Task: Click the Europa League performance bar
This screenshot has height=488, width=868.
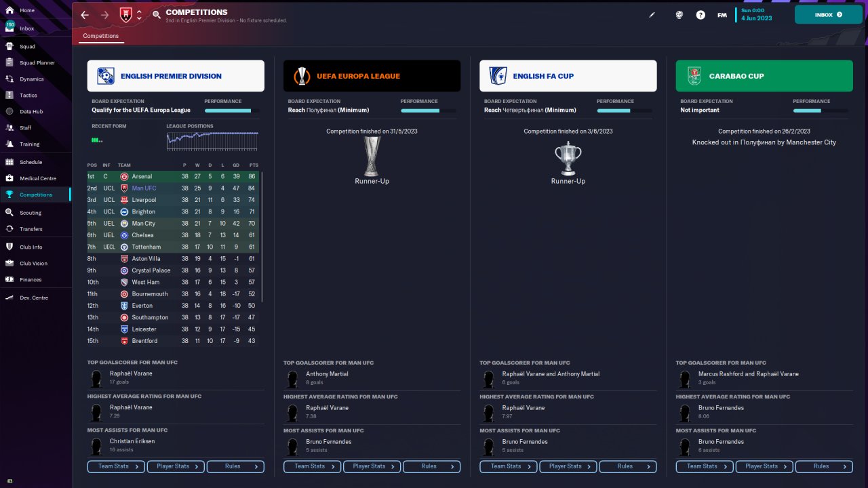Action: (x=428, y=110)
